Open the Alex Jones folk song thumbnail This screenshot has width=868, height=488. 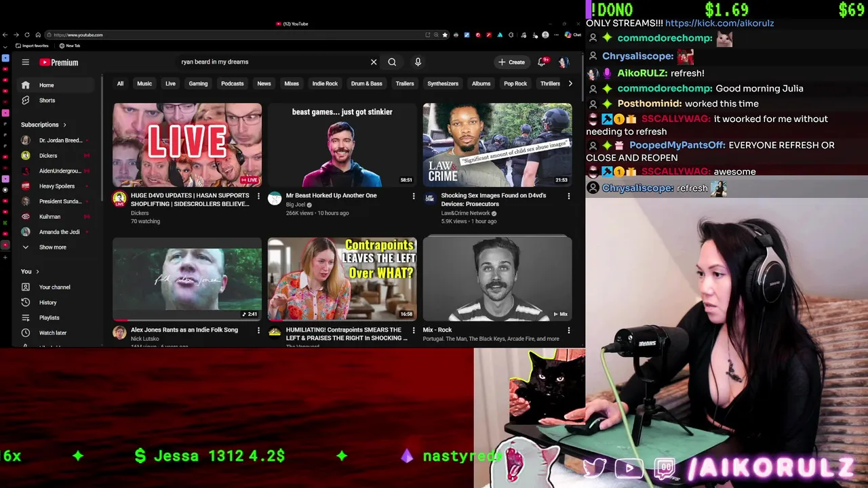187,279
